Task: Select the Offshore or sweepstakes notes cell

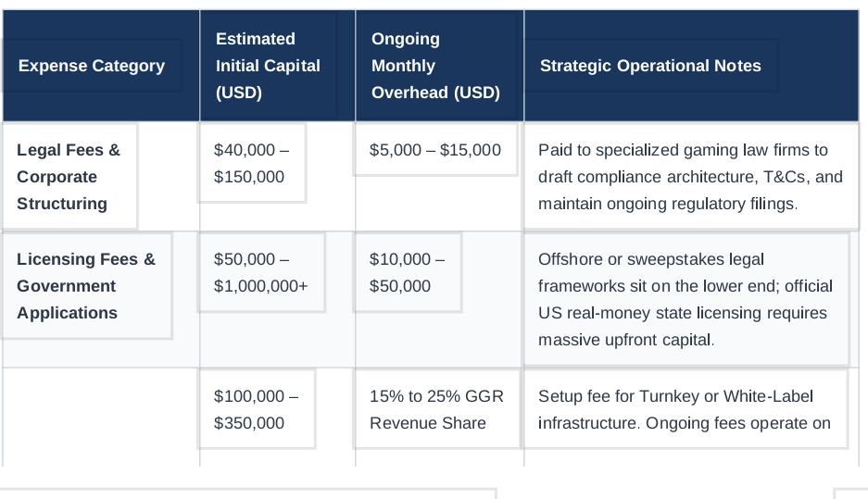Action: point(691,299)
